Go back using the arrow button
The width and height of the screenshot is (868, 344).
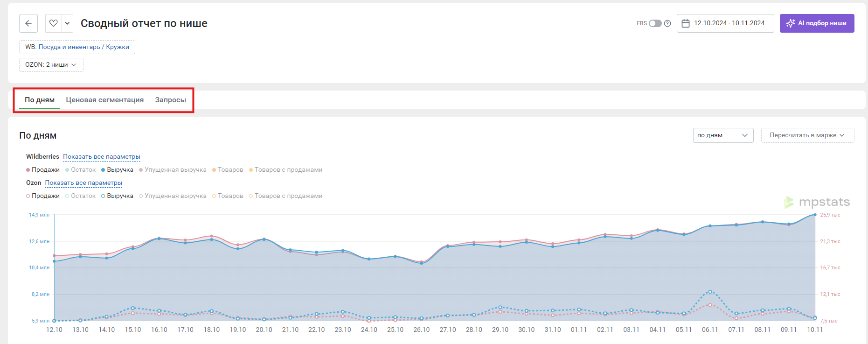[28, 23]
